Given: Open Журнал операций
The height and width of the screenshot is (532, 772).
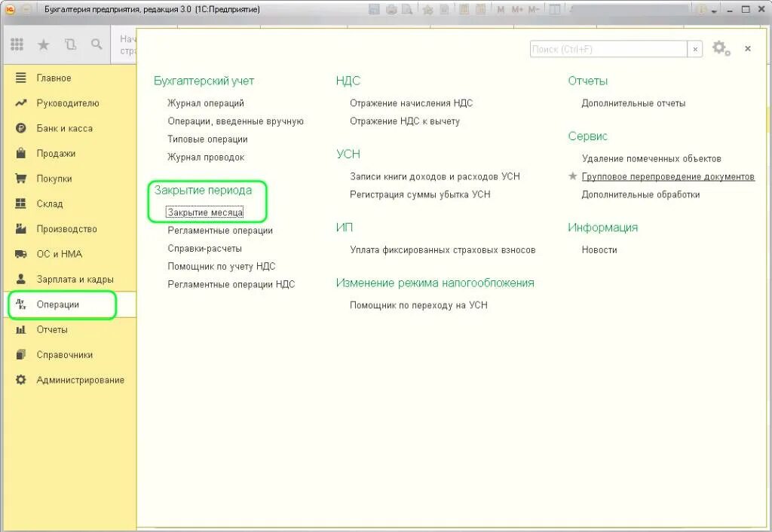Looking at the screenshot, I should click(206, 102).
